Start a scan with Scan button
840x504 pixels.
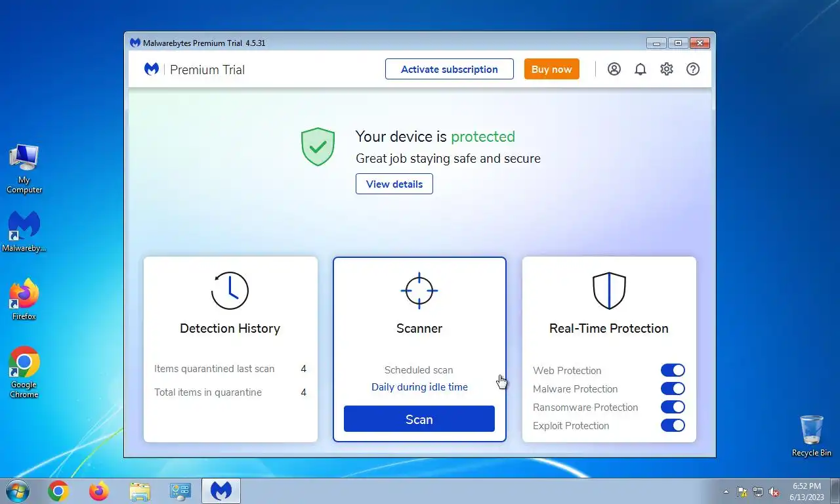point(419,419)
